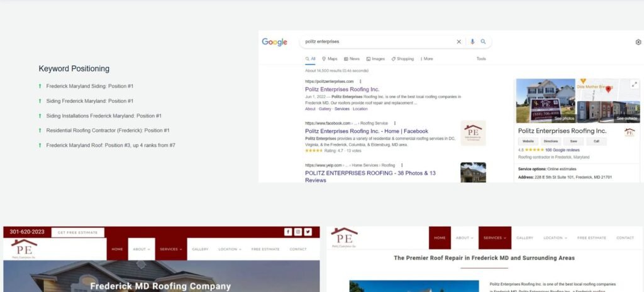
Task: Click CONTACT in left website navigation
Action: click(x=297, y=249)
